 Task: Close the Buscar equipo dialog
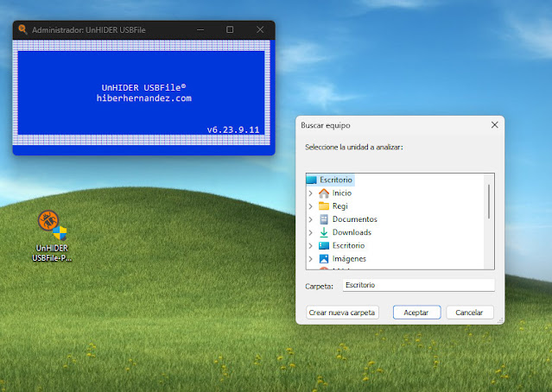[x=495, y=125]
